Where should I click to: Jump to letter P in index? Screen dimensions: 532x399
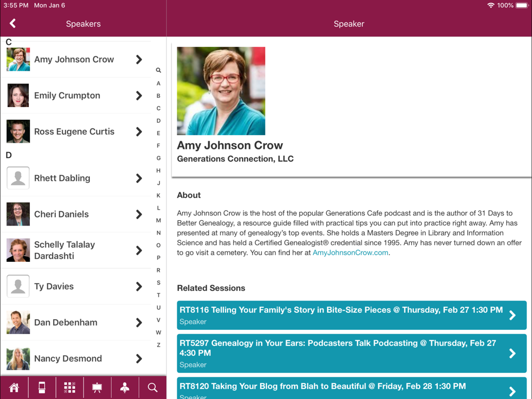pyautogui.click(x=159, y=258)
